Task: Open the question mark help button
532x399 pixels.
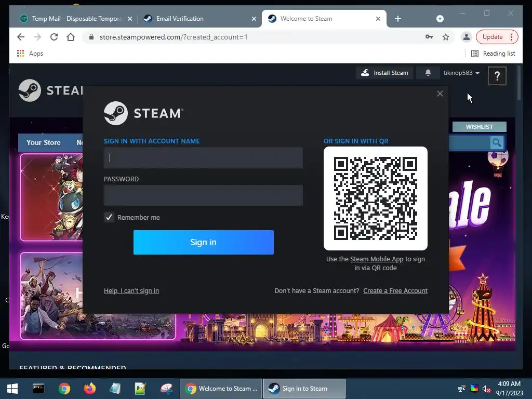Action: click(497, 76)
